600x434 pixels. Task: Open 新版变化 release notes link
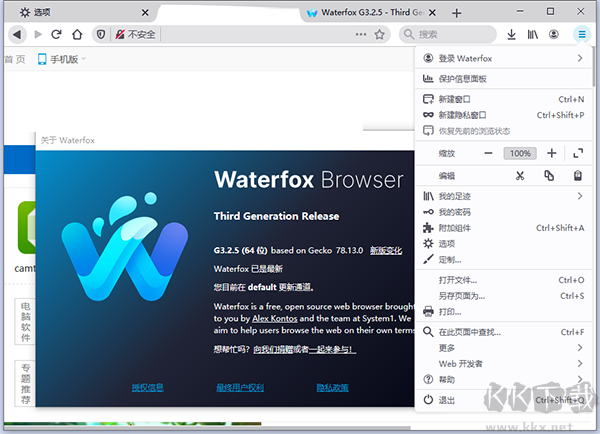(x=386, y=251)
